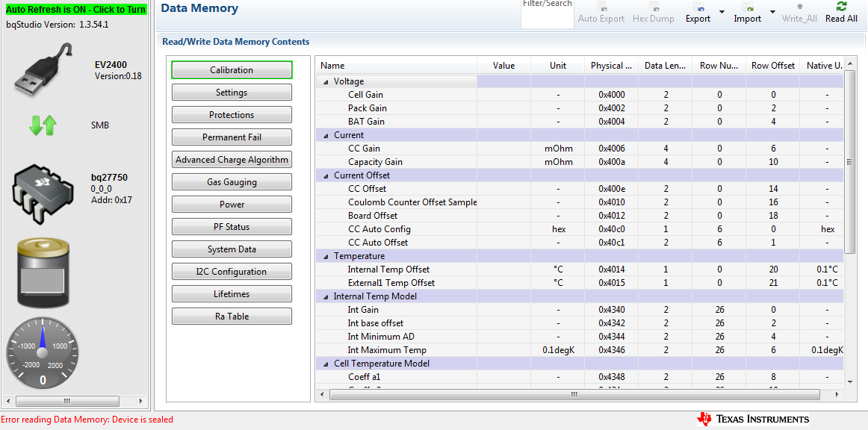Viewport: 868px width, 430px height.
Task: Select the Board Offset row
Action: [580, 215]
